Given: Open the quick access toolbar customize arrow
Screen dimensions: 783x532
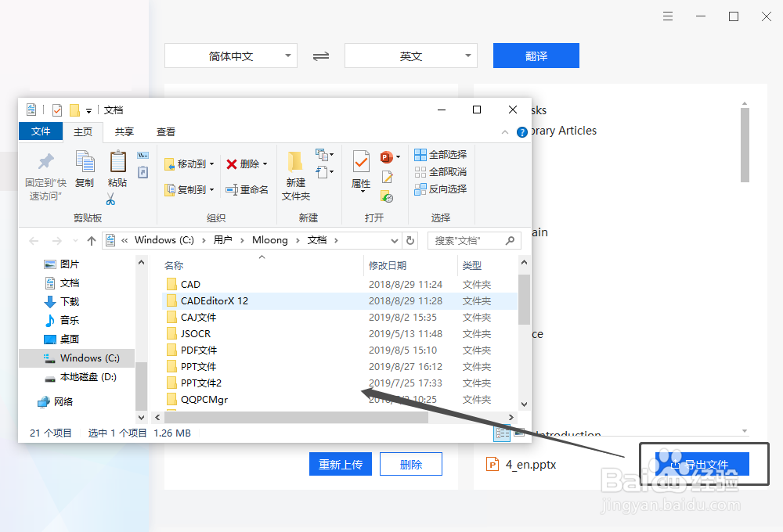Looking at the screenshot, I should 90,110.
